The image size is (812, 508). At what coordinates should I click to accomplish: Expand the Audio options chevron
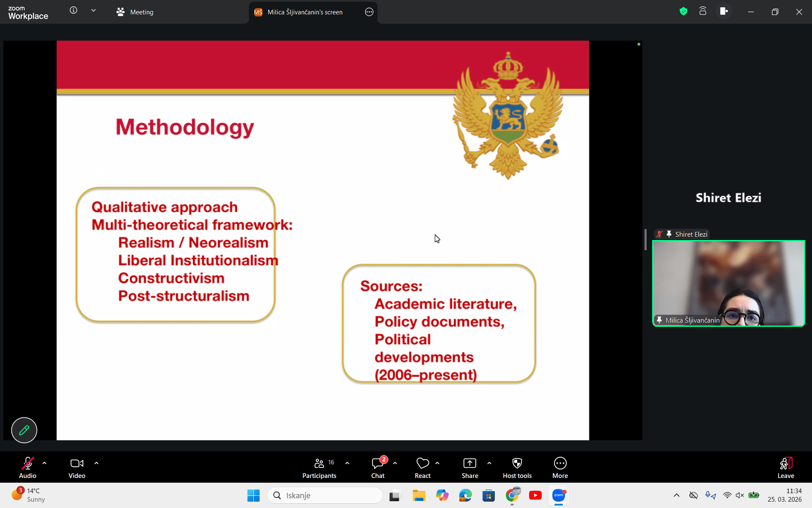tap(44, 463)
